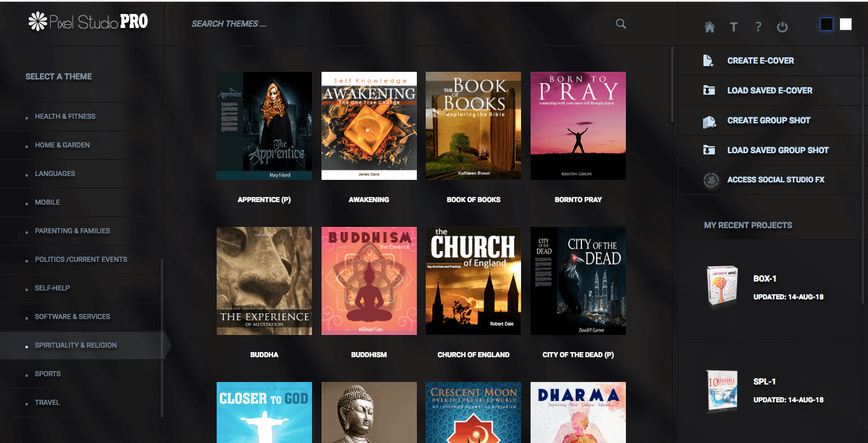Viewport: 868px width, 443px height.
Task: Click the BORNTO PRAY caption
Action: [578, 200]
